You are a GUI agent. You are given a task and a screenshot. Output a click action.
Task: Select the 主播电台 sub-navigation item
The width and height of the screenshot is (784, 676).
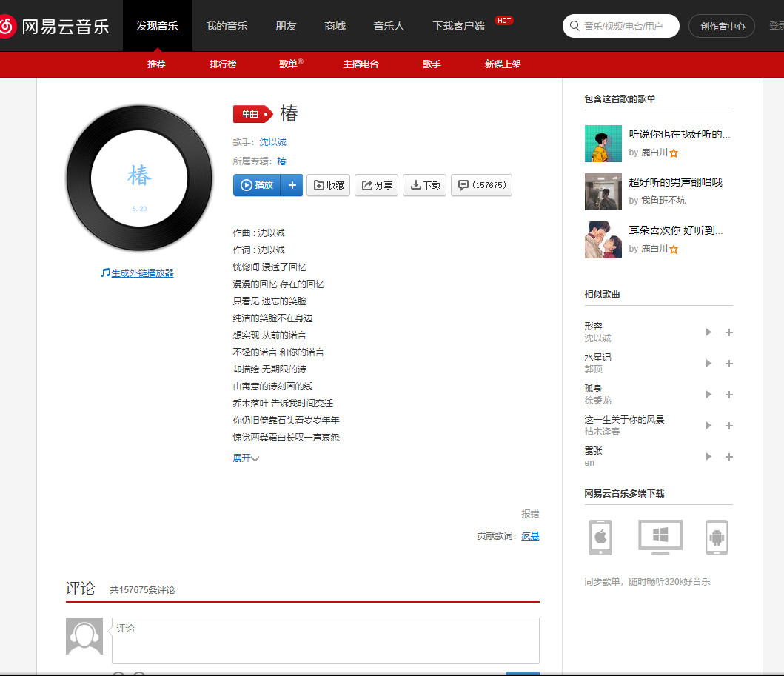point(361,64)
